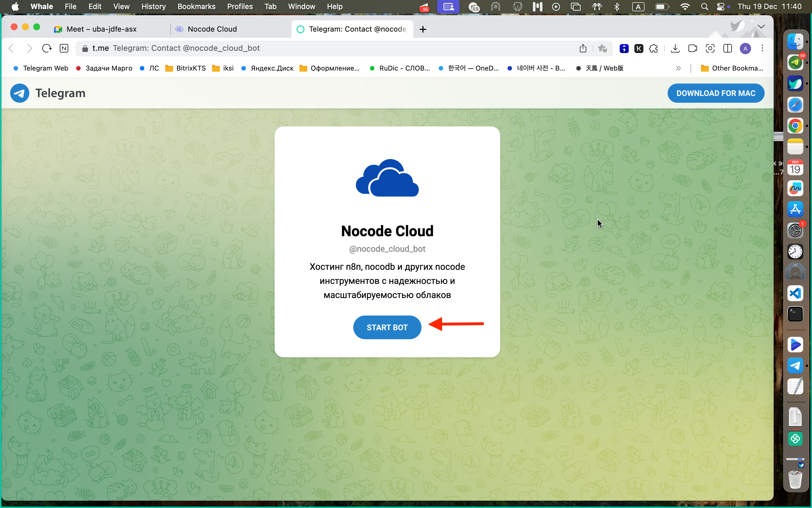Select the Telegram: Contact @nocode tab
This screenshot has height=508, width=812.
(352, 29)
